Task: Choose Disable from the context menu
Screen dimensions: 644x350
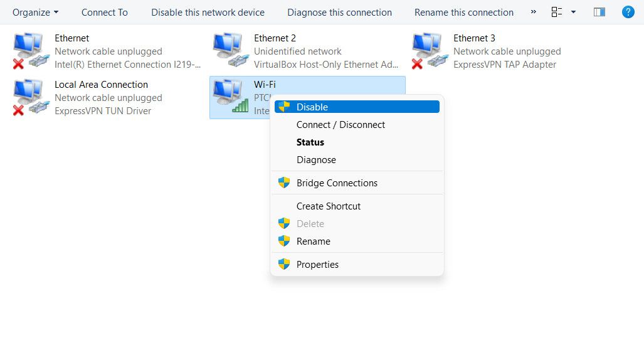Action: coord(312,107)
